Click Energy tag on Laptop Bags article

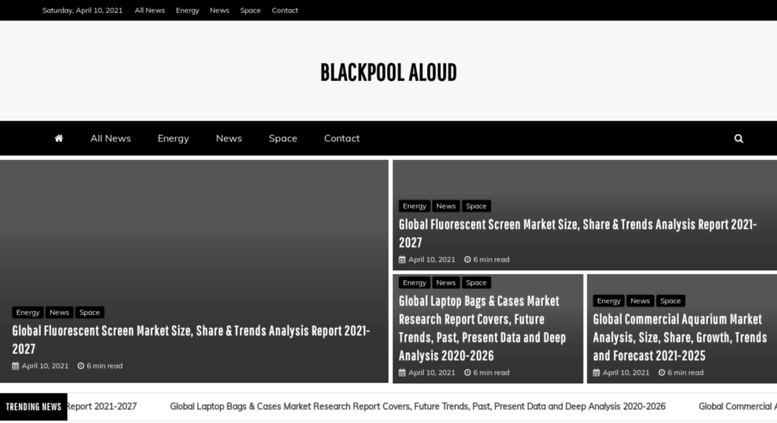pyautogui.click(x=414, y=283)
